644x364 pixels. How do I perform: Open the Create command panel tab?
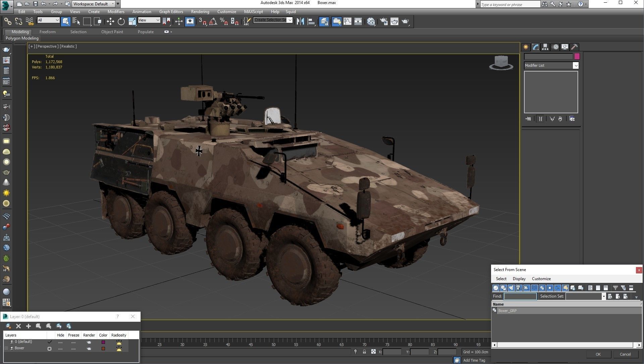[526, 47]
